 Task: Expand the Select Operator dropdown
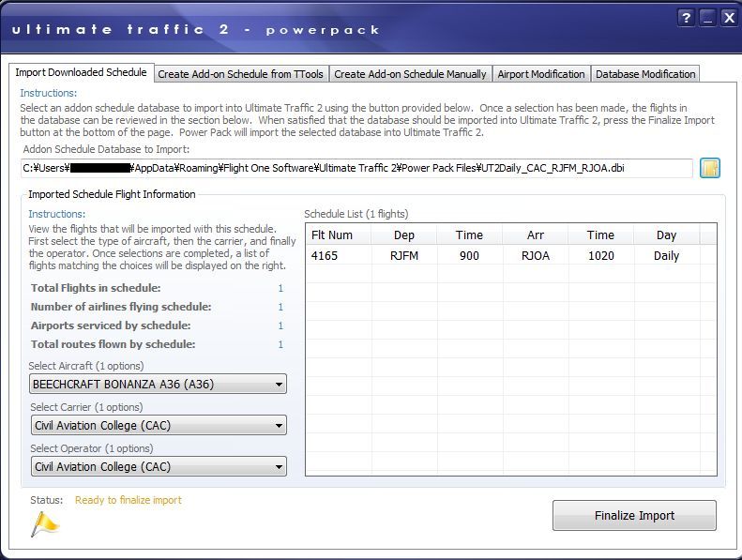(x=158, y=466)
